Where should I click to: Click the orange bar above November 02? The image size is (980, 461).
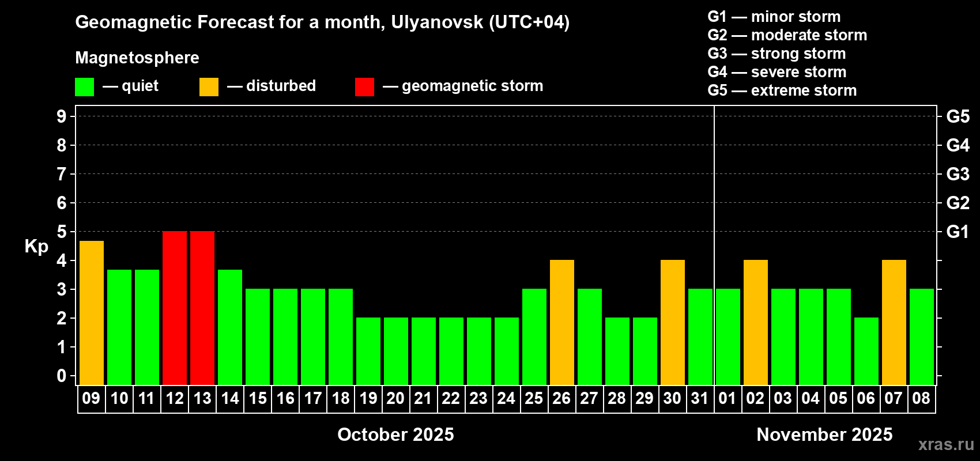(756, 322)
